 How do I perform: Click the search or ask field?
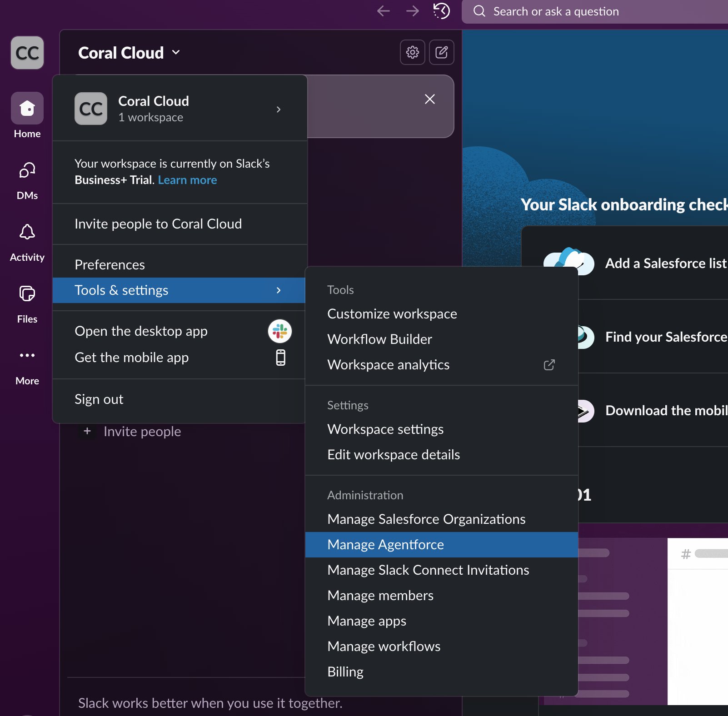[x=591, y=12]
